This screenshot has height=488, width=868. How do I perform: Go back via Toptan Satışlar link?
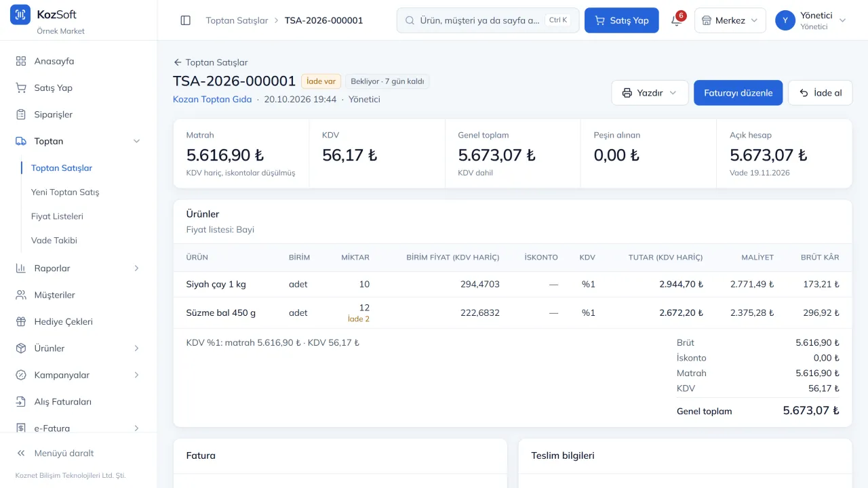coord(210,62)
